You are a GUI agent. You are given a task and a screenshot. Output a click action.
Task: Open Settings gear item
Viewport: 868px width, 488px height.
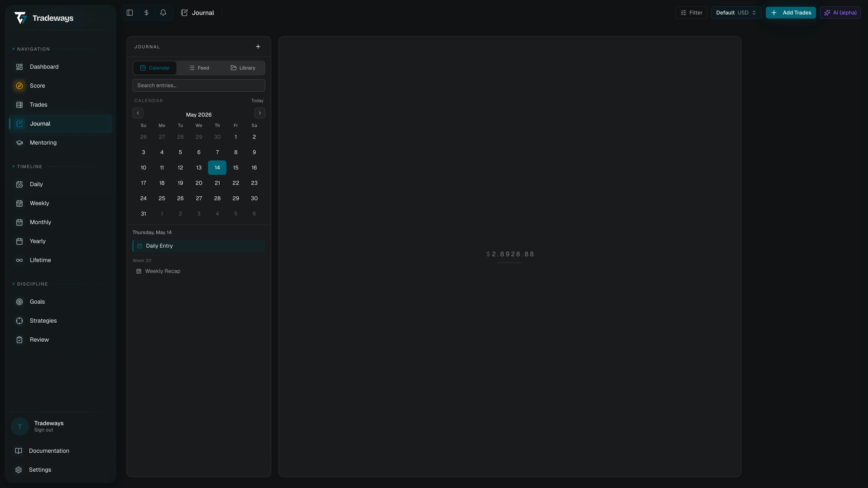click(61, 470)
